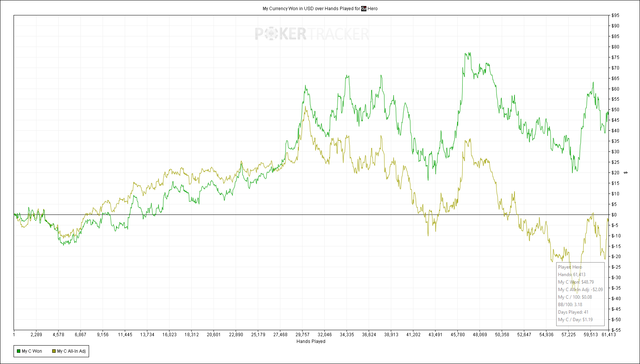Click the x-axis label '43,491'
The image size is (640, 364).
coord(435,335)
